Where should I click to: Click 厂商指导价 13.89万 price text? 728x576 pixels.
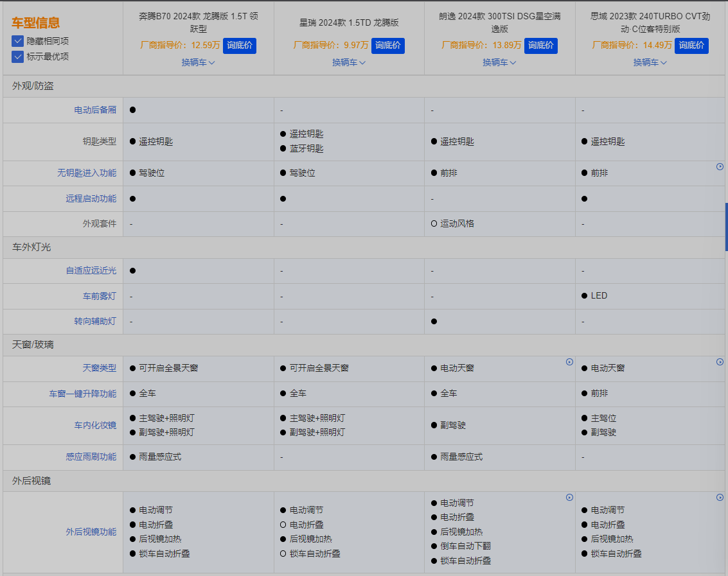pos(481,45)
